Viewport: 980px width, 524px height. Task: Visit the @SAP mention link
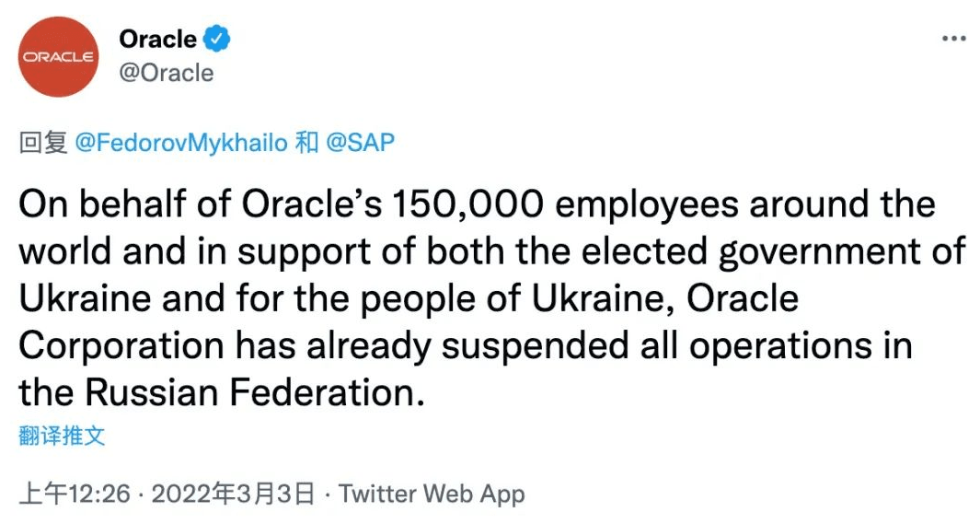[360, 143]
